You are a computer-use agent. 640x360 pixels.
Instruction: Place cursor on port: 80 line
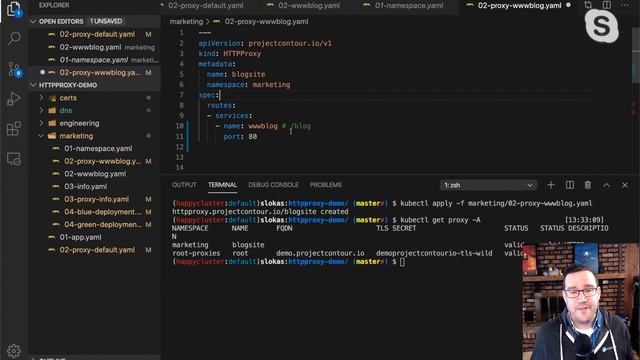(240, 136)
